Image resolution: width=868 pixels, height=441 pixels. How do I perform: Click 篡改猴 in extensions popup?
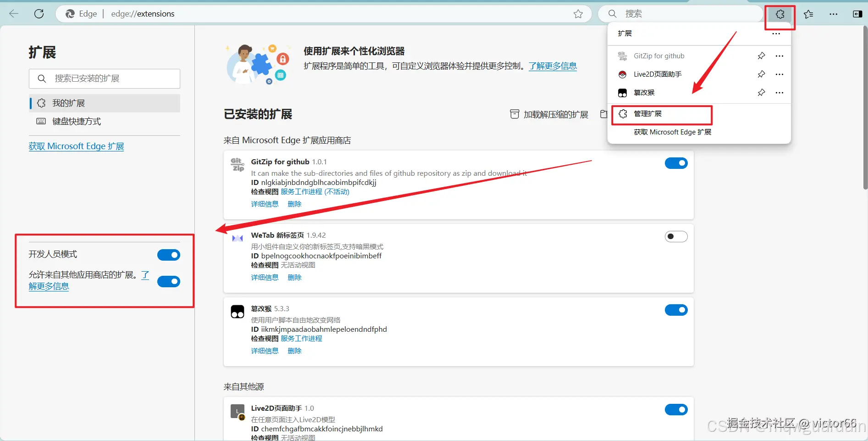(x=644, y=93)
